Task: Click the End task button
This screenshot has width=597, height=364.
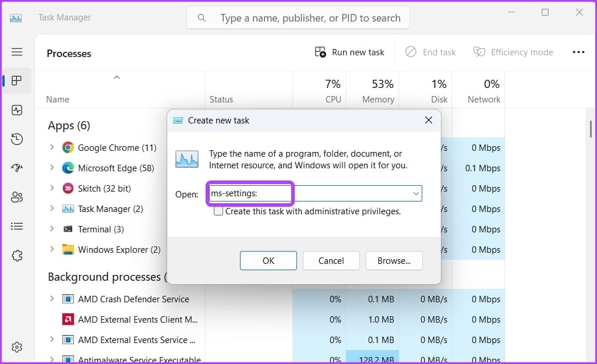Action: (430, 52)
